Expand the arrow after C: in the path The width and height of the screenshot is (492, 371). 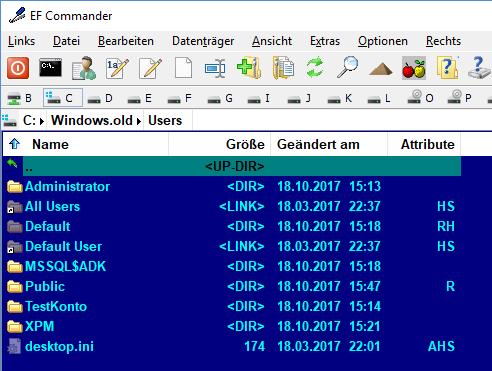pos(42,121)
